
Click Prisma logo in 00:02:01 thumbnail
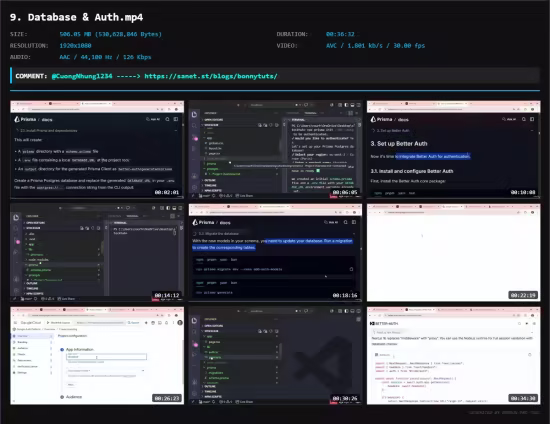25,119
